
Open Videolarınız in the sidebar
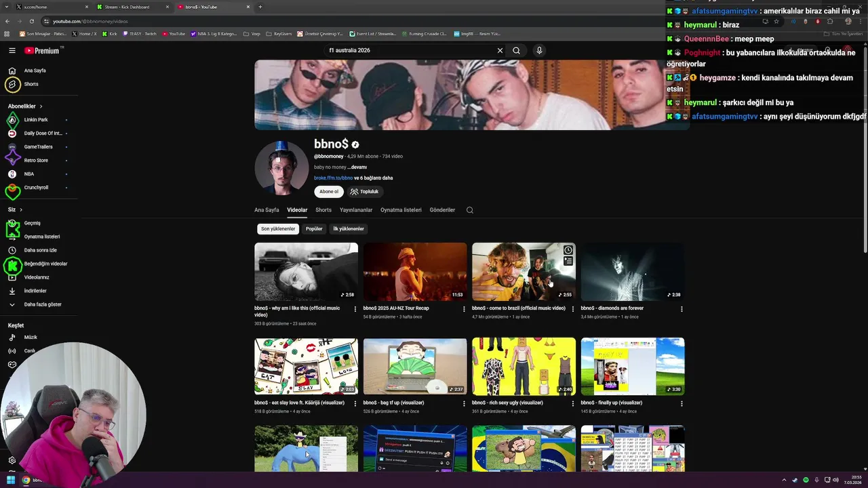pos(37,277)
